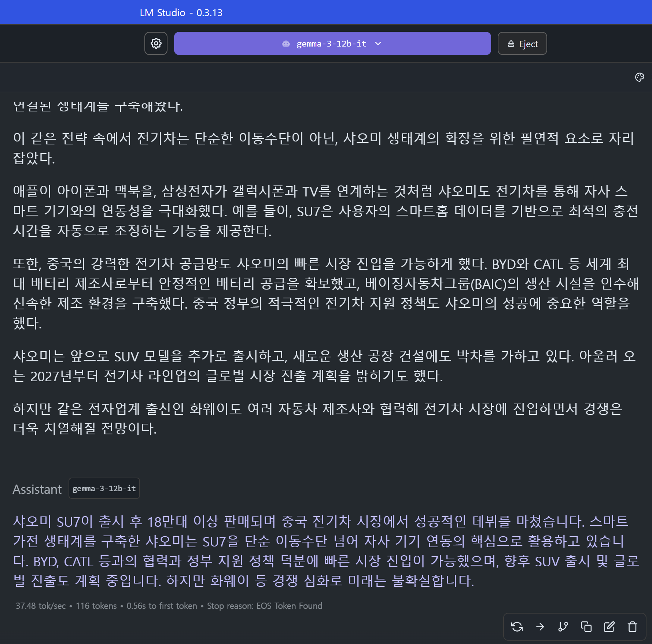Click the Stop reason EOS Token text
The width and height of the screenshot is (652, 644).
click(264, 606)
